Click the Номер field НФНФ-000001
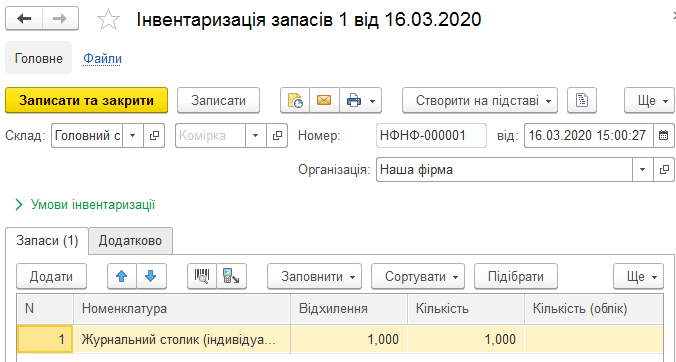 (431, 136)
